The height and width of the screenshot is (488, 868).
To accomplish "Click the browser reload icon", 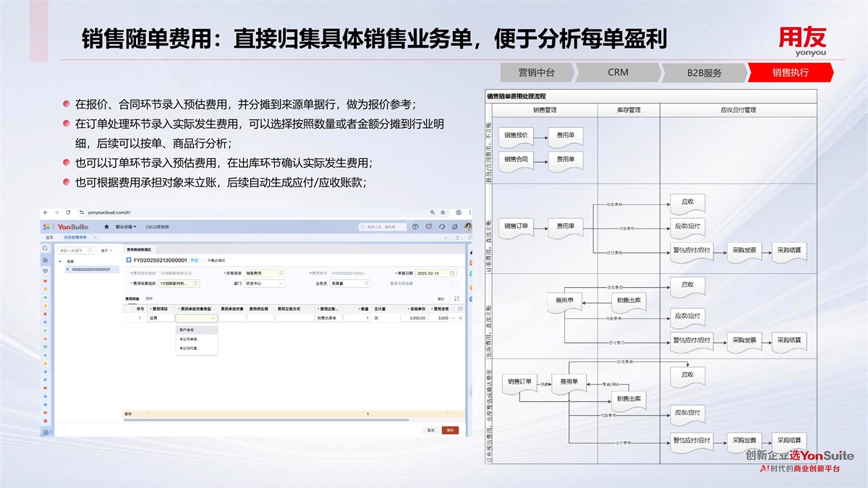I will (68, 213).
